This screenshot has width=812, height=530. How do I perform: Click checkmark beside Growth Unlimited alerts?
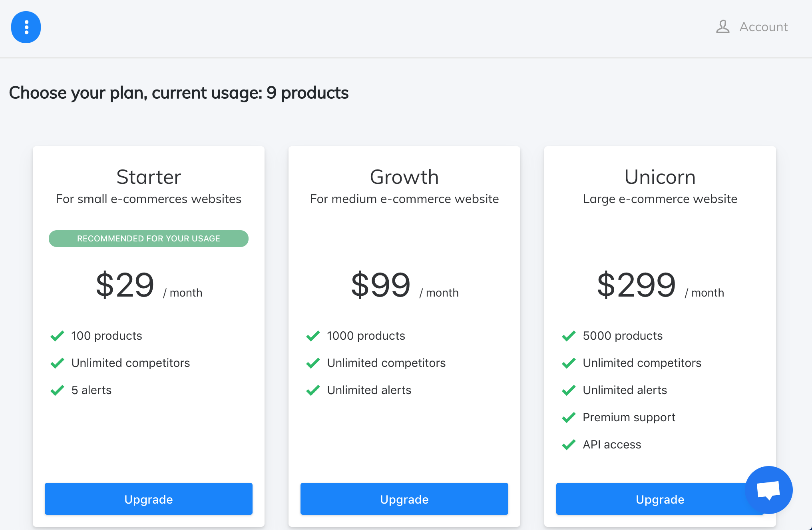(313, 391)
